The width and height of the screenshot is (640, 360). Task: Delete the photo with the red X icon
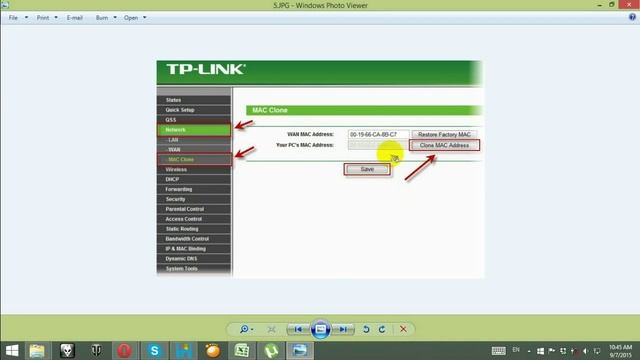[403, 329]
